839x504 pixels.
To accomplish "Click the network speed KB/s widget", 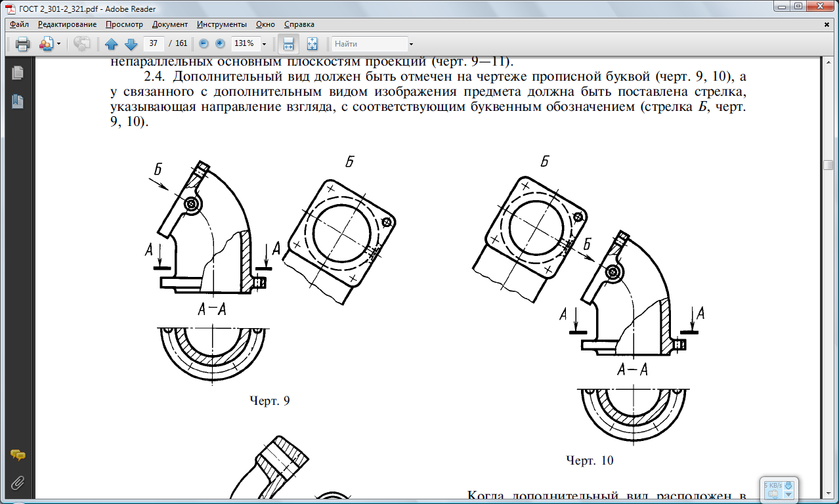I will [x=778, y=489].
